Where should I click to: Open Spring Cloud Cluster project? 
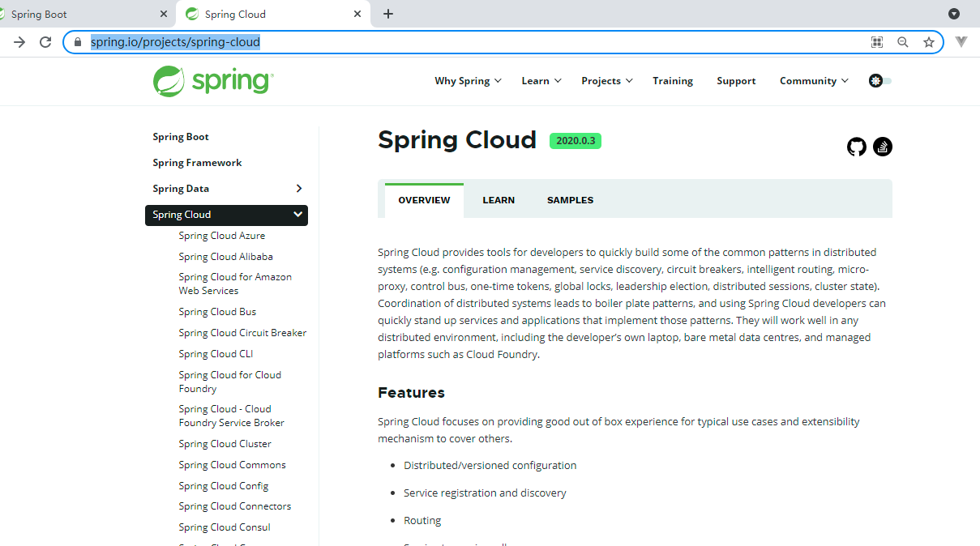(x=225, y=444)
